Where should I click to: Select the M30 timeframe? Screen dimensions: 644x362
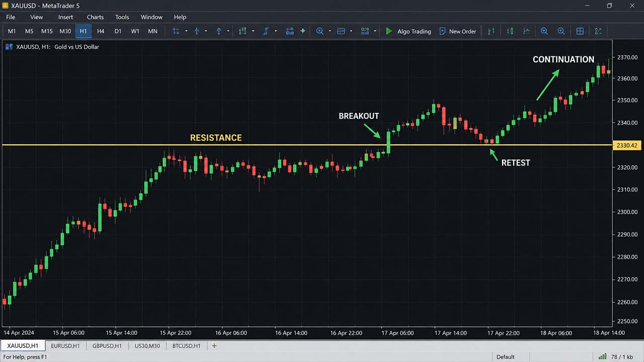pyautogui.click(x=65, y=31)
